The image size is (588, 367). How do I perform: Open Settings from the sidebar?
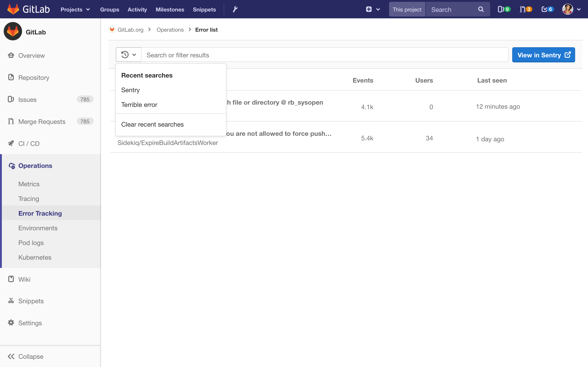coord(30,323)
